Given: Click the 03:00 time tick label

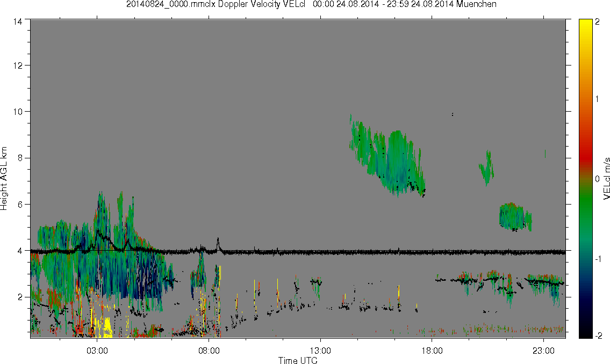Looking at the screenshot, I should (x=97, y=351).
